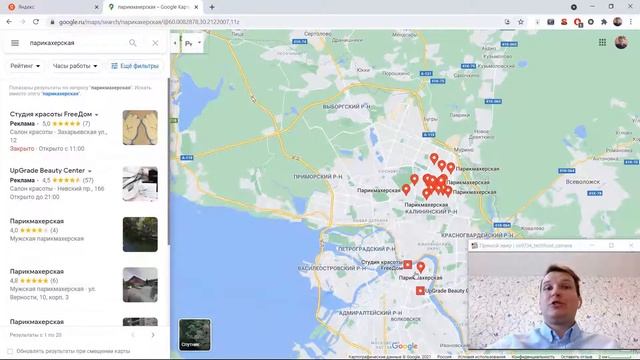
Task: Open the photo for the 4,8-rated Парикмахерская
Action: tap(140, 285)
